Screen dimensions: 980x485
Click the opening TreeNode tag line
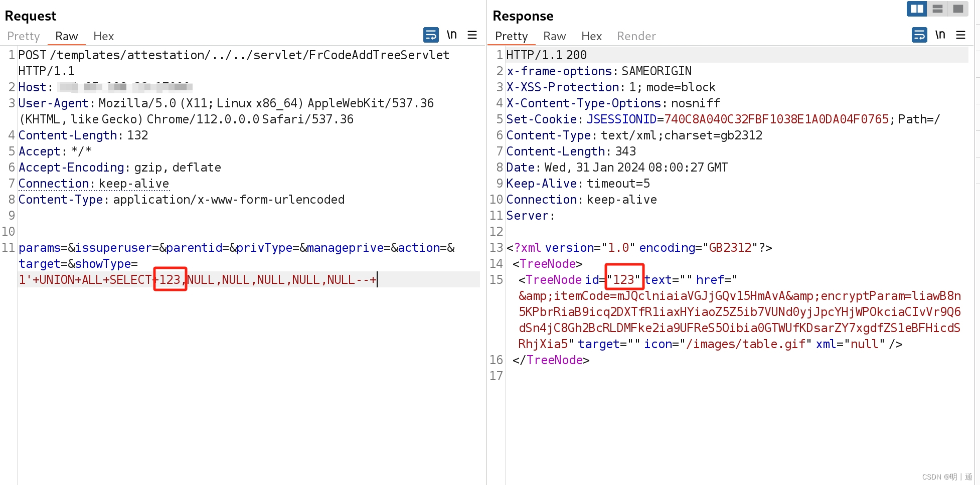coord(548,264)
